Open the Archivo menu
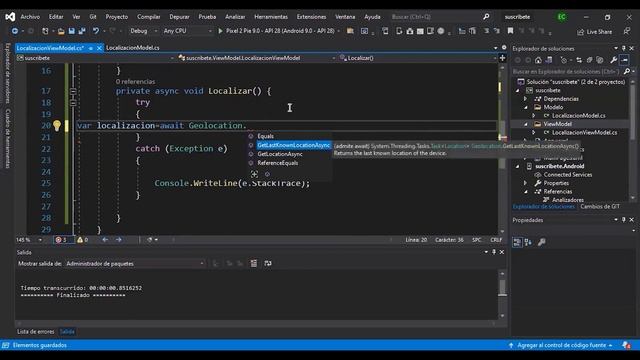Viewport: 640px width, 360px height. click(30, 17)
